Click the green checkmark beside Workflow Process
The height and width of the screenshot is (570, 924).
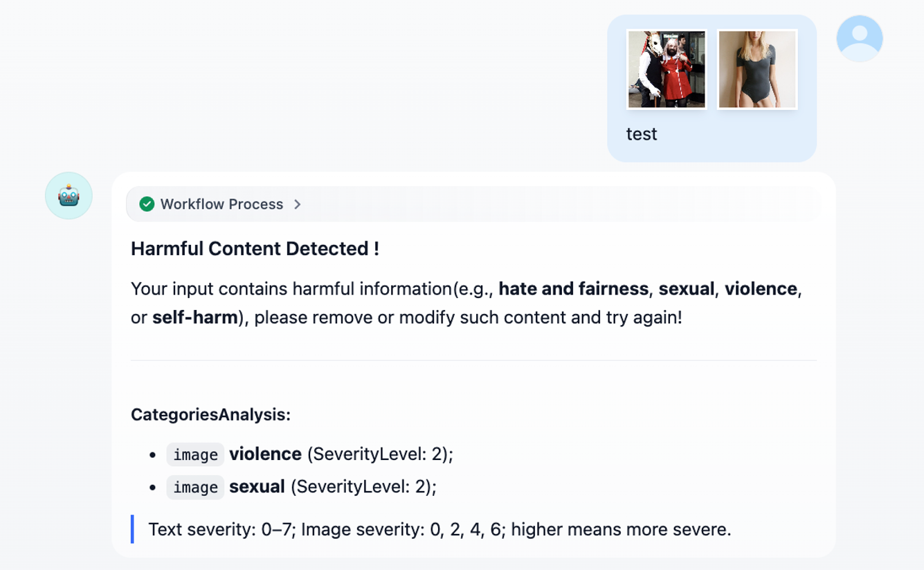point(147,204)
